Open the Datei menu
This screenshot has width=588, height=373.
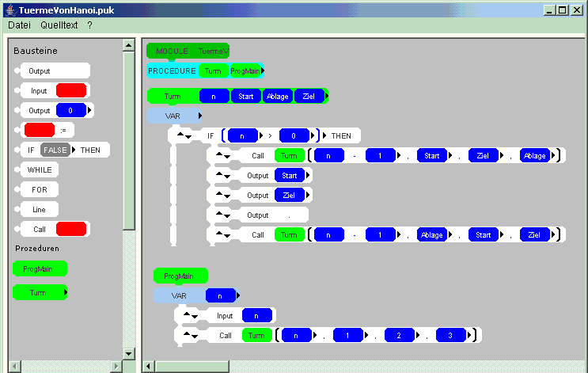pyautogui.click(x=19, y=25)
